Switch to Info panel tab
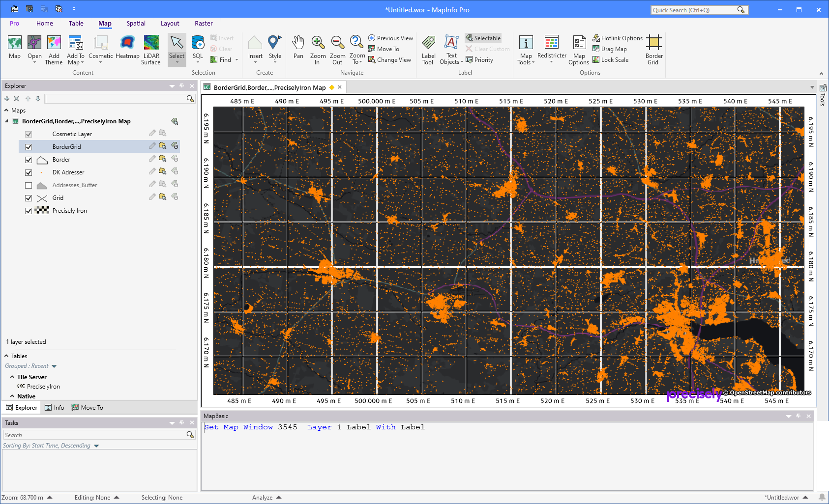This screenshot has height=504, width=829. click(x=54, y=407)
